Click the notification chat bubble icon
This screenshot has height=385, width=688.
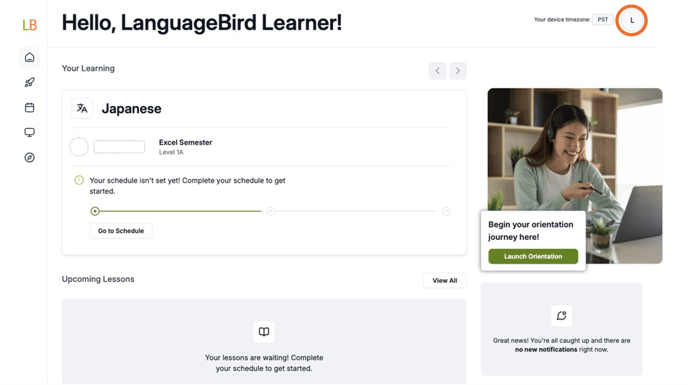point(562,316)
